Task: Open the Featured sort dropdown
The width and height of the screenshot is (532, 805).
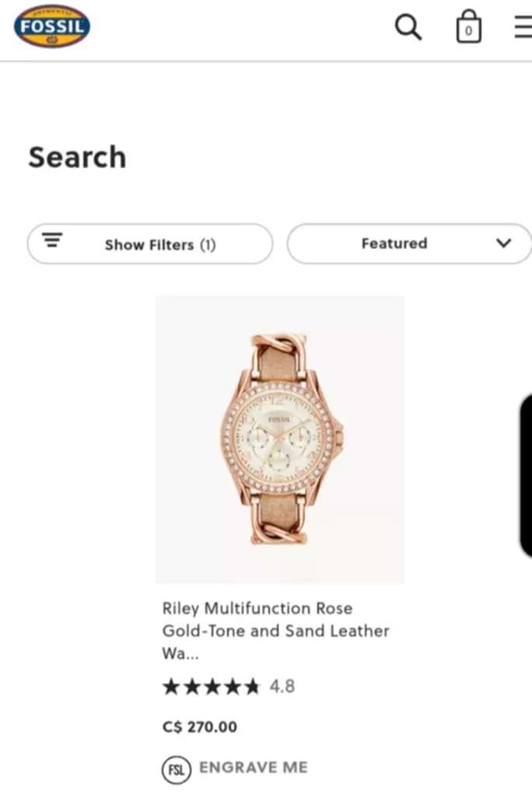Action: coord(394,243)
